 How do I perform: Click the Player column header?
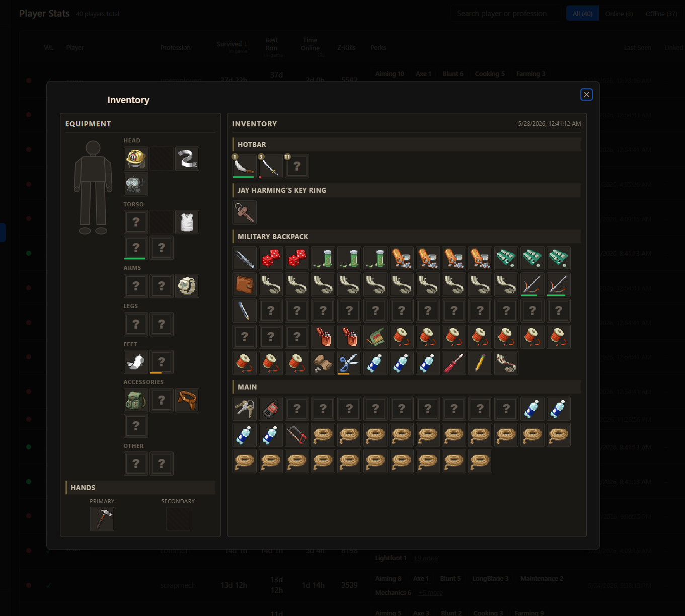(x=75, y=48)
